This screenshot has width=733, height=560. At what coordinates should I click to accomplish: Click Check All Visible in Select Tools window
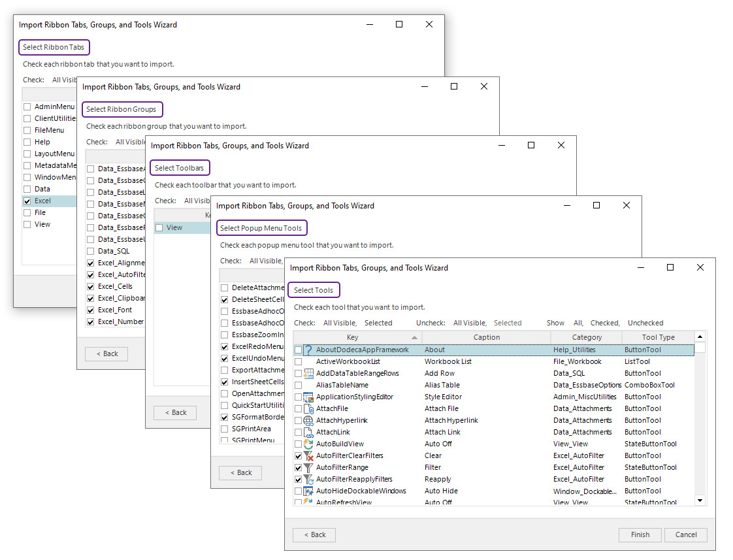tap(340, 323)
